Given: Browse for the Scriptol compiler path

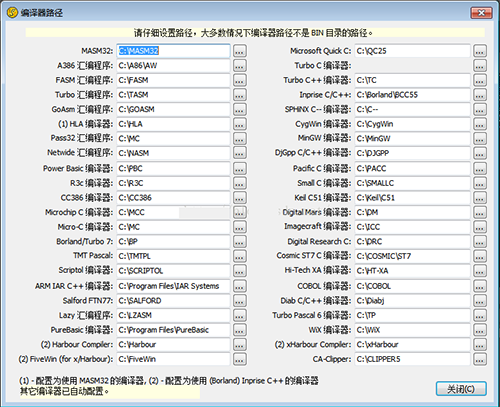Looking at the screenshot, I should point(240,271).
